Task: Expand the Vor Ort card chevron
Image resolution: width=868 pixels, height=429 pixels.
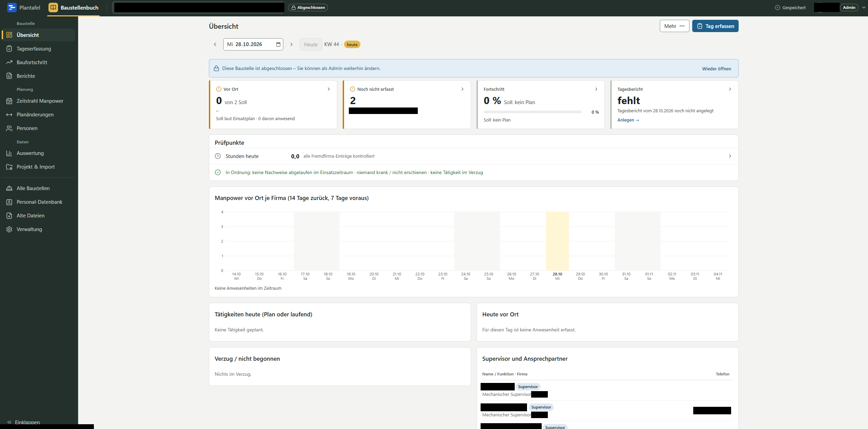Action: click(x=329, y=89)
